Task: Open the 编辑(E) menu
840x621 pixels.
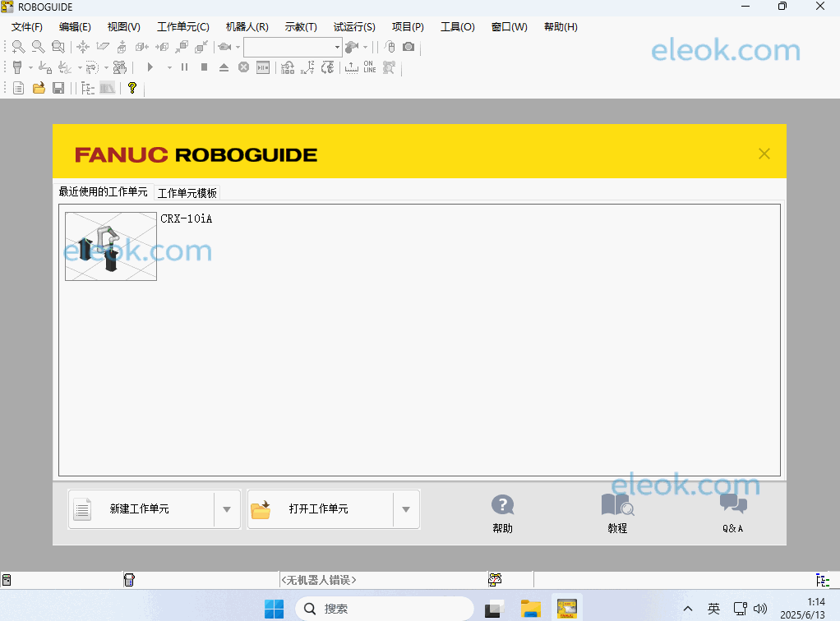Action: pos(75,27)
